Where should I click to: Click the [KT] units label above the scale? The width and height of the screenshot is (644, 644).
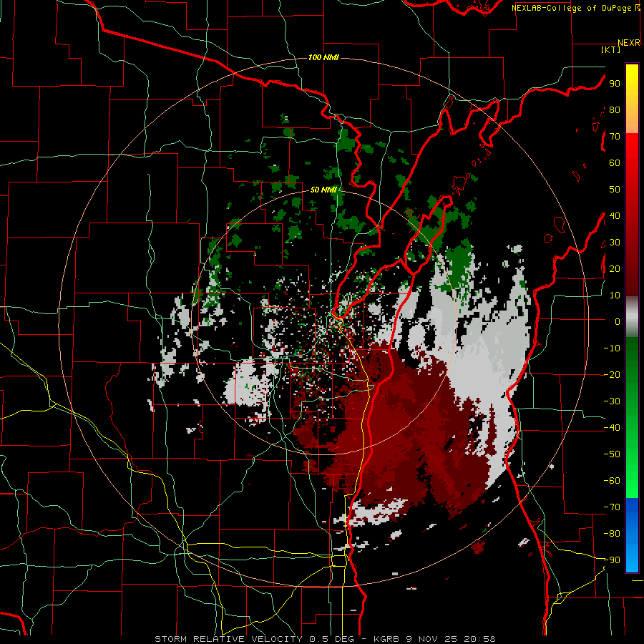[610, 49]
